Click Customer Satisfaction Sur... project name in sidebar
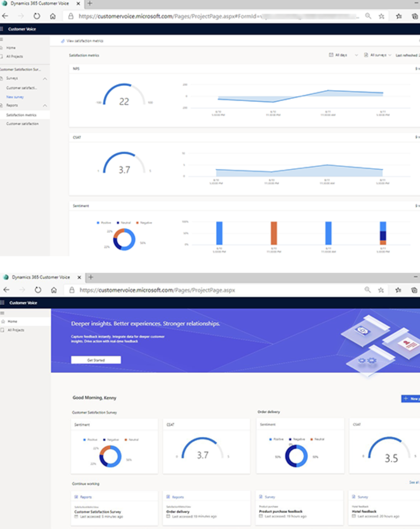This screenshot has height=529, width=420. click(21, 70)
